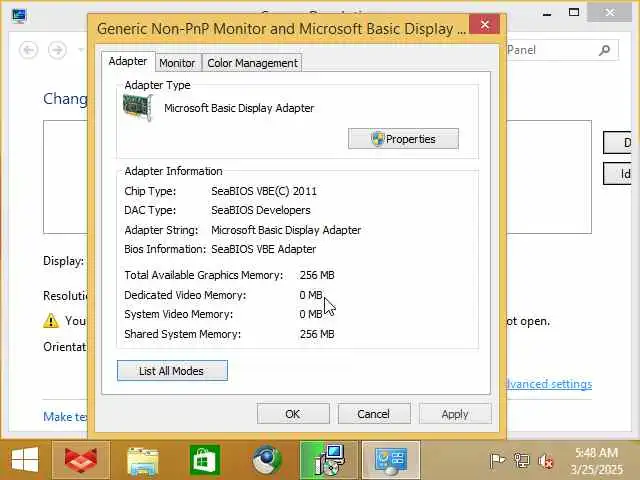Image resolution: width=640 pixels, height=480 pixels.
Task: Open the setup computer-and-disc taskbar icon
Action: click(x=329, y=460)
